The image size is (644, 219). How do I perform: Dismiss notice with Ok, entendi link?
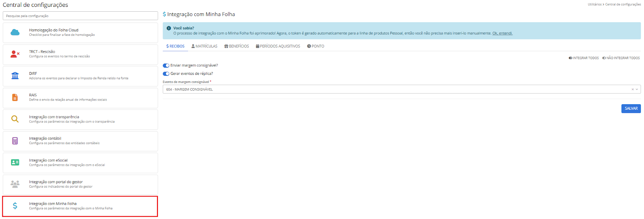pyautogui.click(x=502, y=33)
